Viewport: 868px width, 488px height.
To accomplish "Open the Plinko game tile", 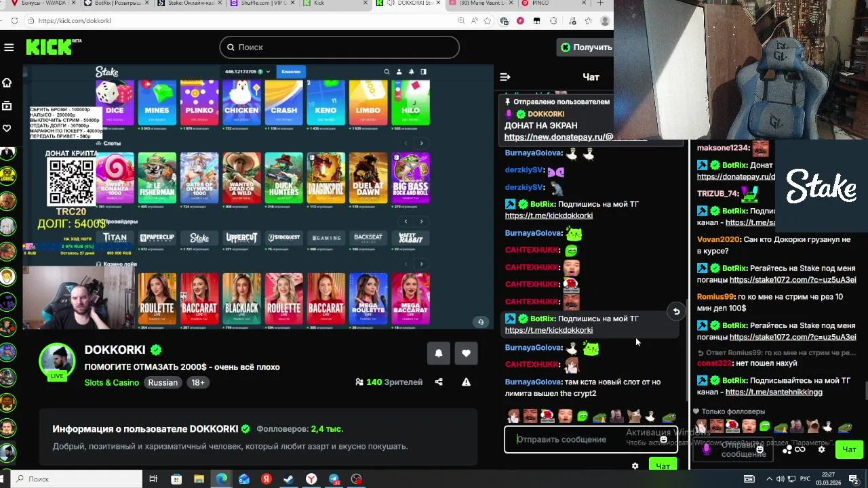I will [x=199, y=102].
